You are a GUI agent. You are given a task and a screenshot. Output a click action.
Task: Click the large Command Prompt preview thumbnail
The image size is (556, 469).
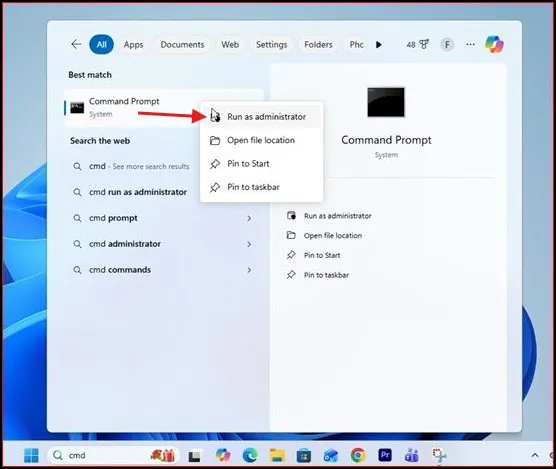(386, 102)
